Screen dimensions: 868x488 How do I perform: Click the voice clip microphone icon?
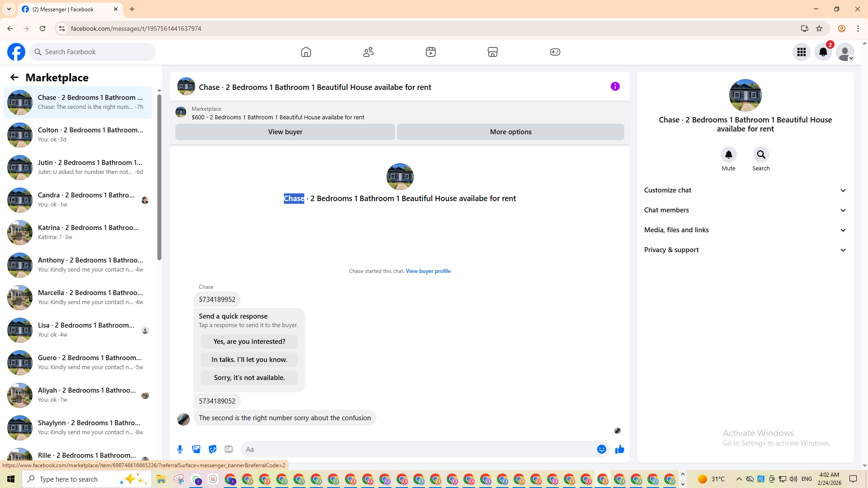180,449
